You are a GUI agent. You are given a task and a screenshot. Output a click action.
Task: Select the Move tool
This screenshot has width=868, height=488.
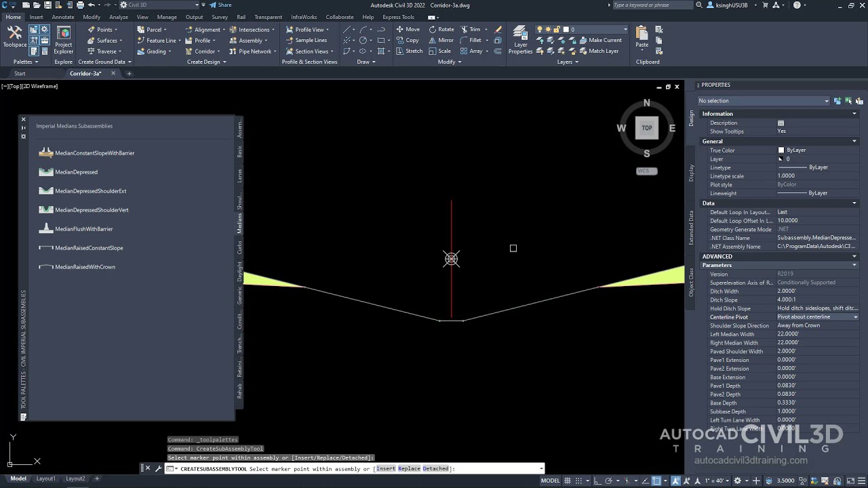pos(408,29)
